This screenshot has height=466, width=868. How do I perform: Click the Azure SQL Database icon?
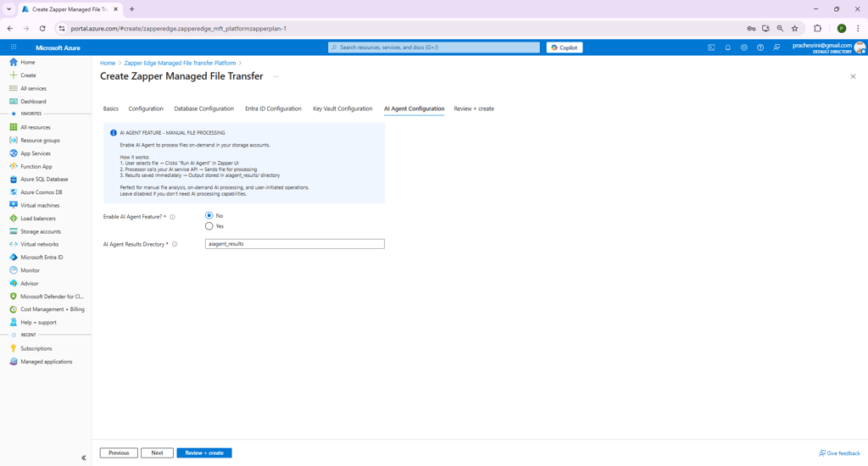[x=14, y=180]
